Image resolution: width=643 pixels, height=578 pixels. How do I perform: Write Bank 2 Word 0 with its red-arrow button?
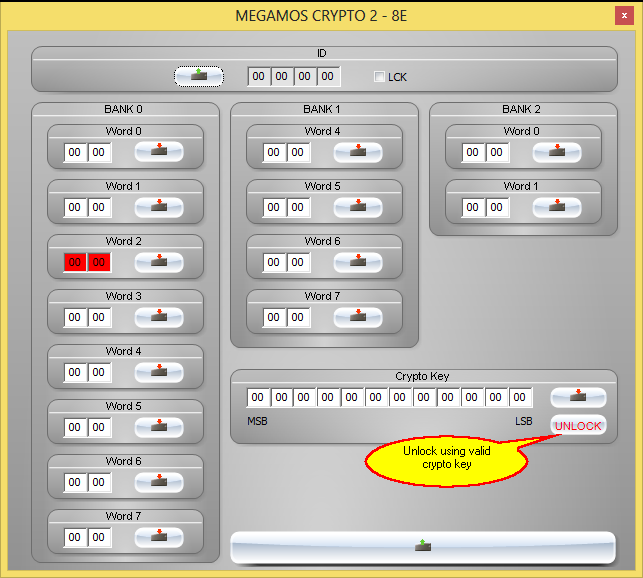click(x=557, y=152)
